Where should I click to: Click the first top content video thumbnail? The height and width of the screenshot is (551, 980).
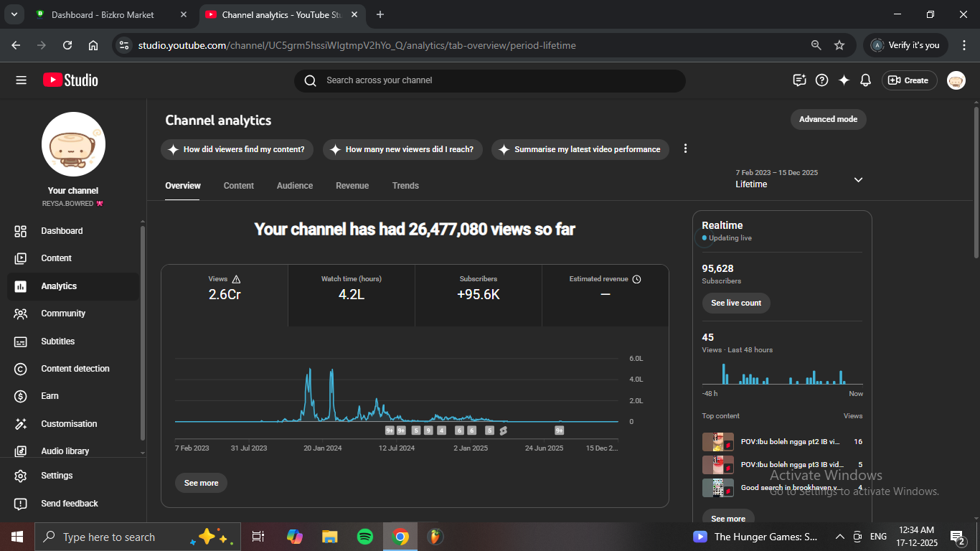tap(717, 442)
